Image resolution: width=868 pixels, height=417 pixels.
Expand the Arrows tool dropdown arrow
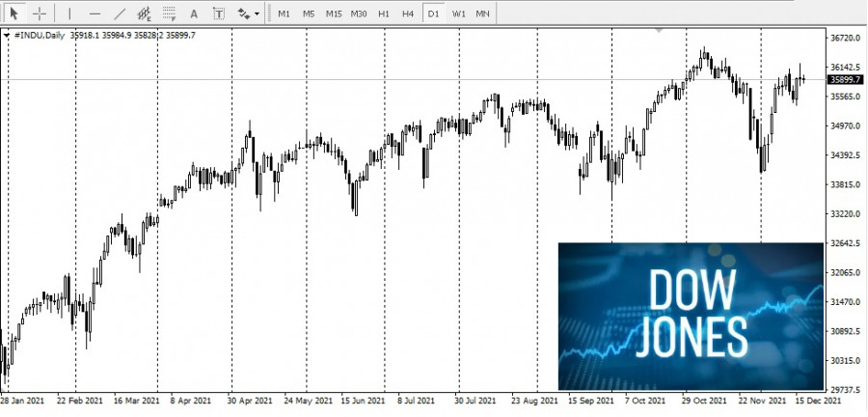257,14
